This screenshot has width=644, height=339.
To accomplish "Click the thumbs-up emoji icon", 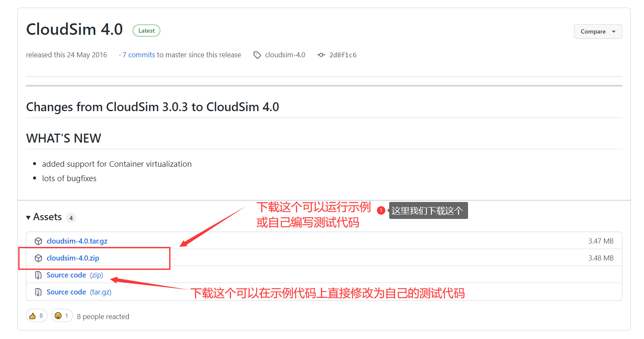I will (33, 315).
